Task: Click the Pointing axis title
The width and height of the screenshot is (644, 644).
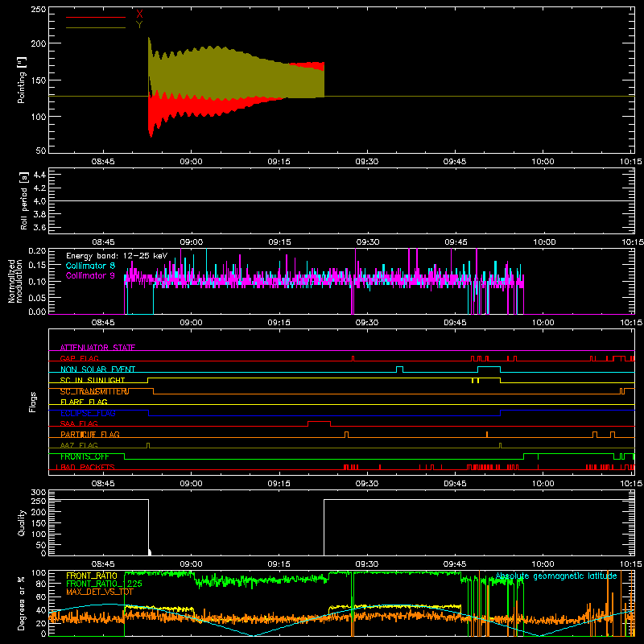Action: [22, 80]
